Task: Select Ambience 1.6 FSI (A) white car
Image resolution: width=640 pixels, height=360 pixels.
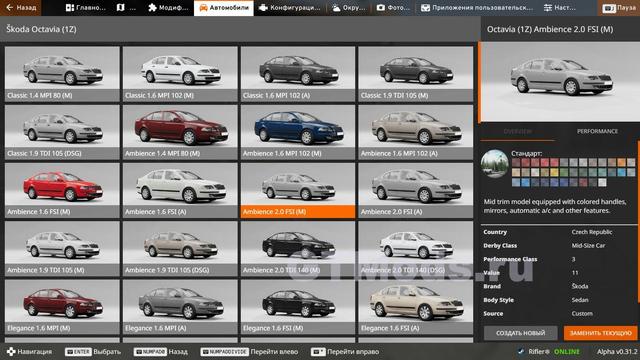Action: point(180,191)
